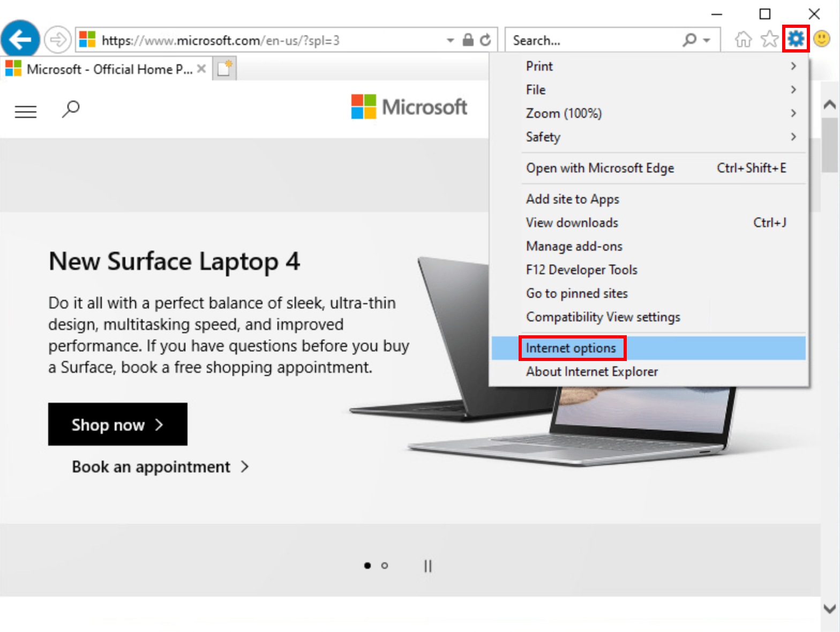Select Go to pinned sites

coord(648,293)
